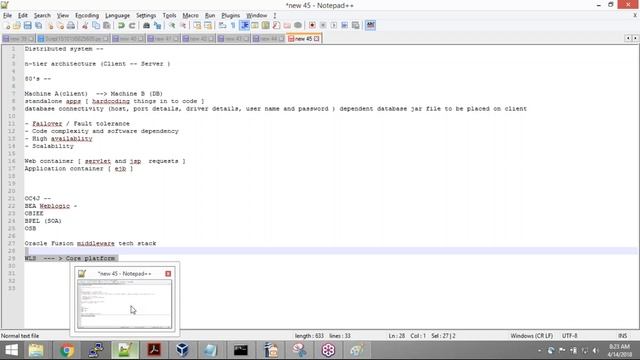Click the text 'BEA Weblogic -'
This screenshot has height=360, width=640.
[51, 206]
